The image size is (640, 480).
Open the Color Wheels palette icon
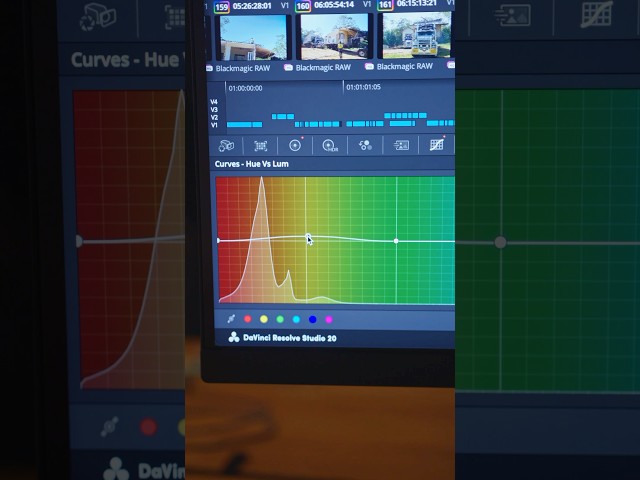coord(295,145)
